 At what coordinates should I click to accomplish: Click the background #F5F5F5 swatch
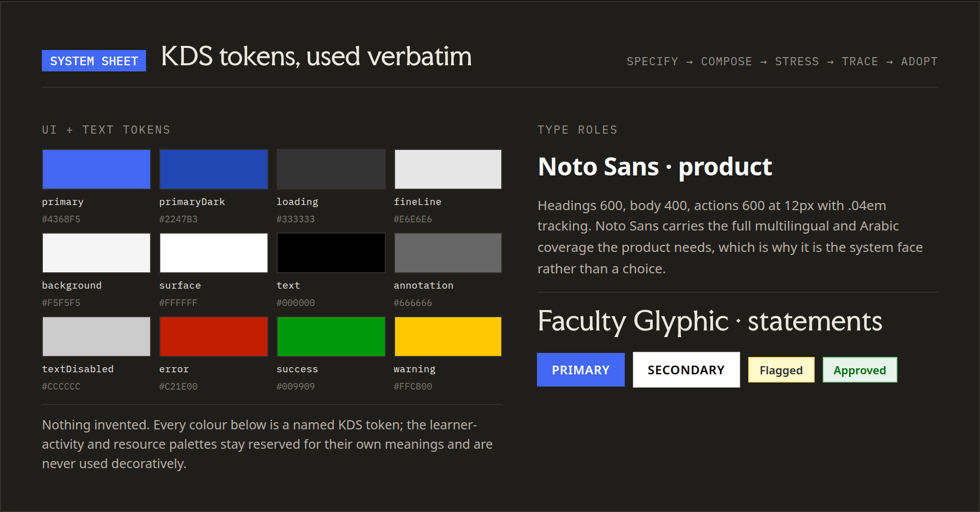pyautogui.click(x=96, y=253)
